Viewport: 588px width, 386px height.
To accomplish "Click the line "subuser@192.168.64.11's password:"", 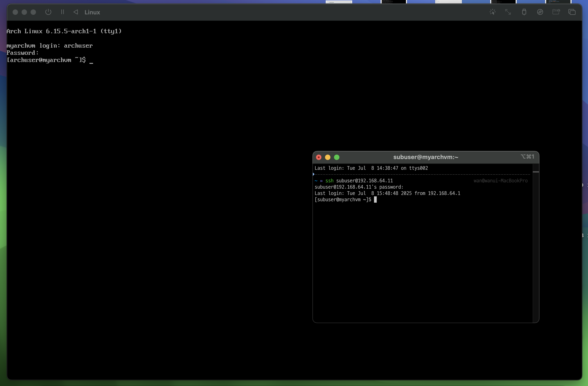I will tap(359, 187).
